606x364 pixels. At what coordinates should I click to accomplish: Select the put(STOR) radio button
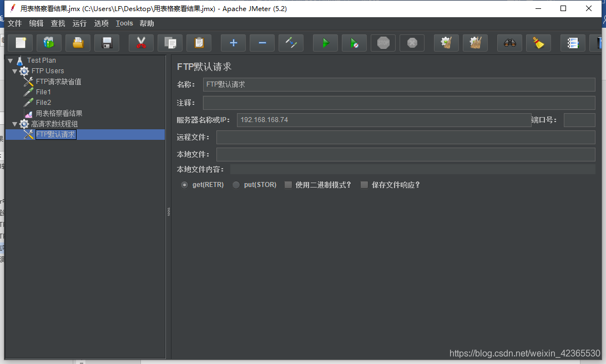(235, 185)
